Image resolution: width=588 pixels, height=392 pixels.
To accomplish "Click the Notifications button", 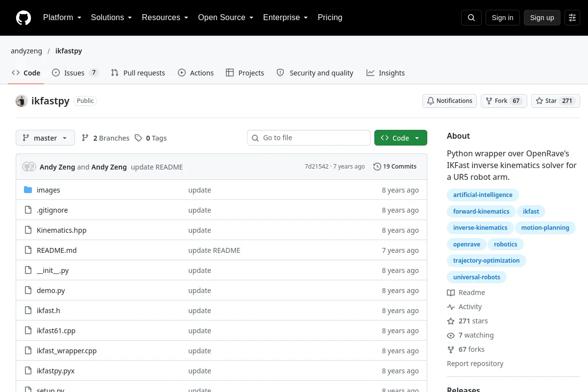I will coord(449,101).
